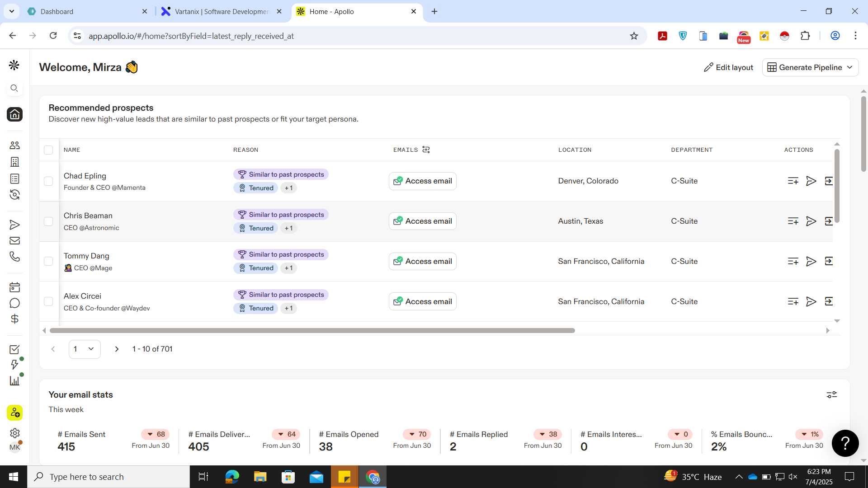Go to next page of prospects

[x=117, y=349]
